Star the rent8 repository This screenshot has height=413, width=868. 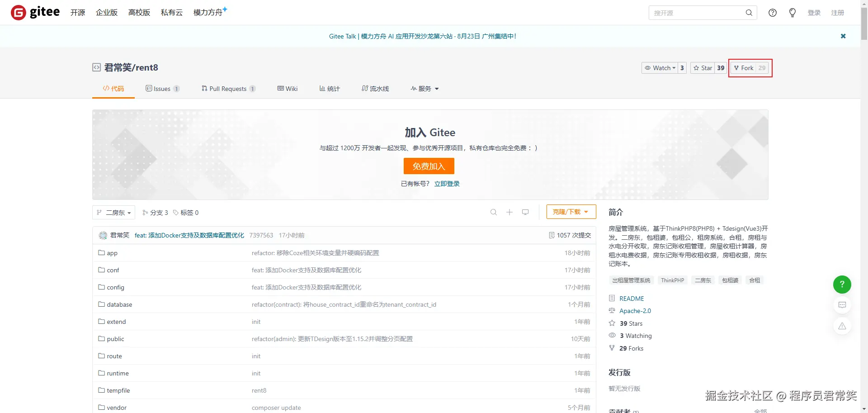(703, 68)
